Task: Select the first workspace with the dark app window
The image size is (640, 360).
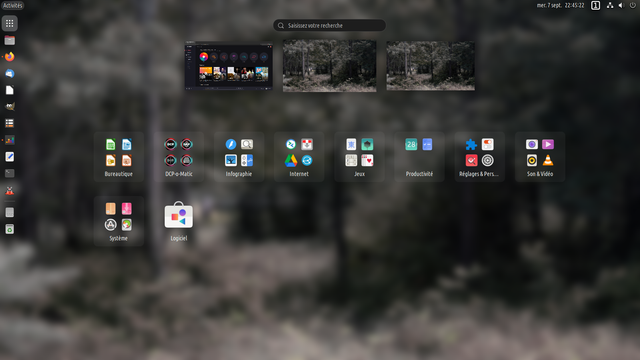Action: pos(229,66)
